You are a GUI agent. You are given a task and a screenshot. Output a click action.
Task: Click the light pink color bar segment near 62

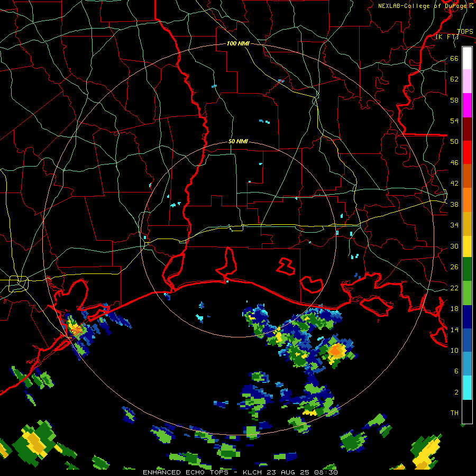(467, 81)
